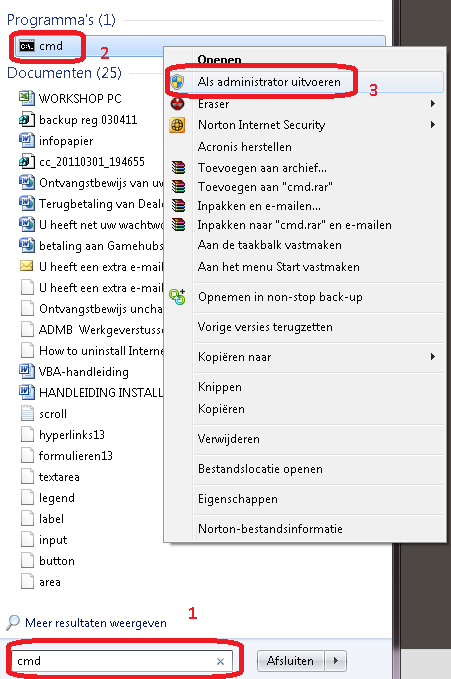Clear the search box with the X
Screen dimensions: 451x679
[x=221, y=661]
